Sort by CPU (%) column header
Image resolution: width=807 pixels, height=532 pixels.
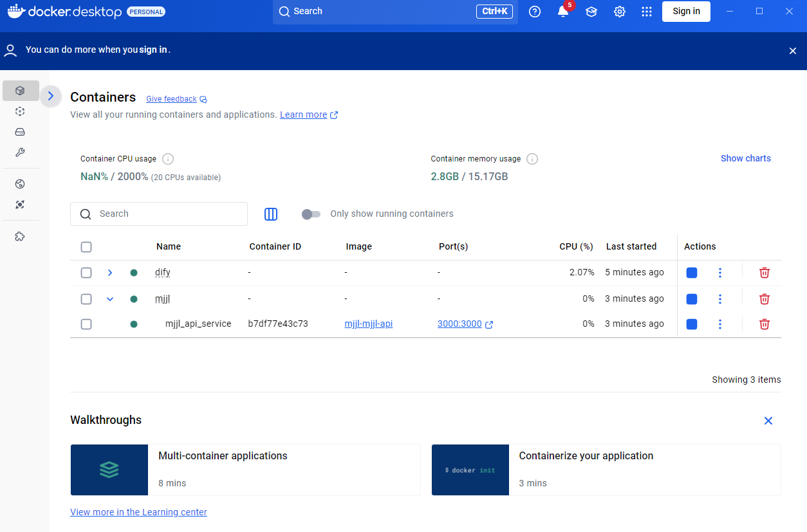[x=576, y=246]
